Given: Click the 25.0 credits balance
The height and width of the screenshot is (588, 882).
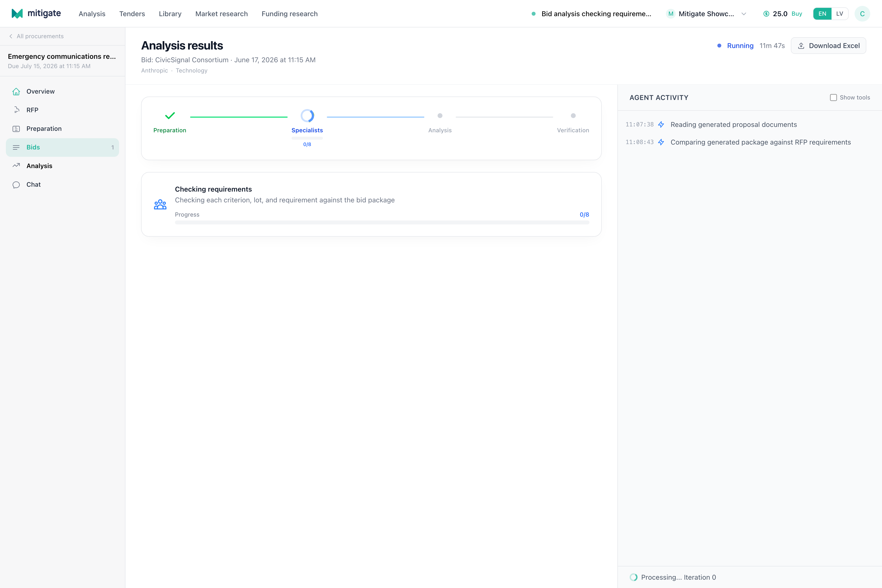Looking at the screenshot, I should coord(780,14).
